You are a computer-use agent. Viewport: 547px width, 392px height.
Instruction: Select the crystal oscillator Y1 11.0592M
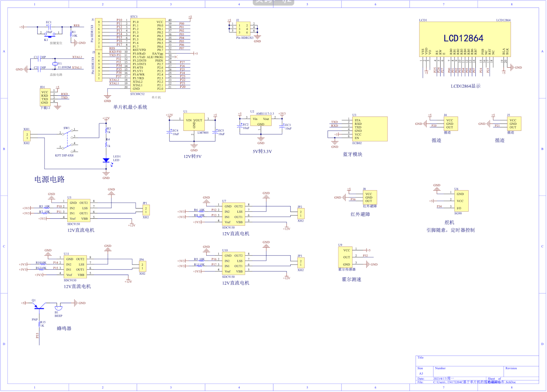[x=55, y=64]
